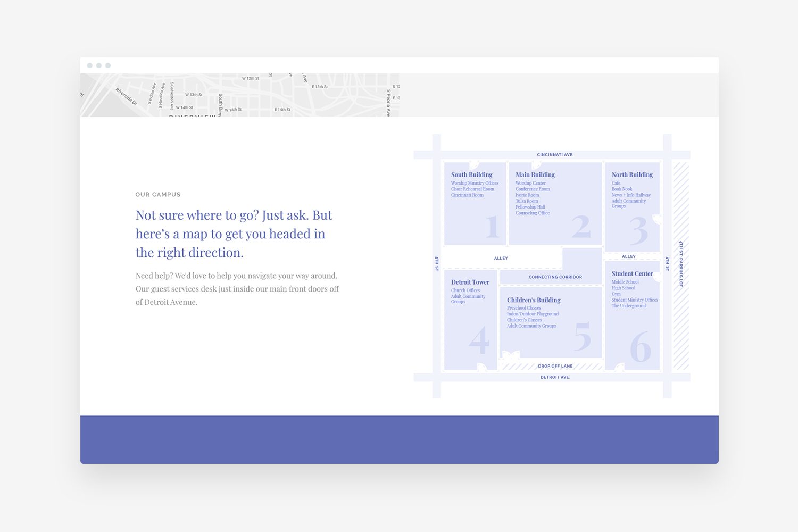798x532 pixels.
Task: Click the first gray dot in window bar
Action: coord(90,65)
